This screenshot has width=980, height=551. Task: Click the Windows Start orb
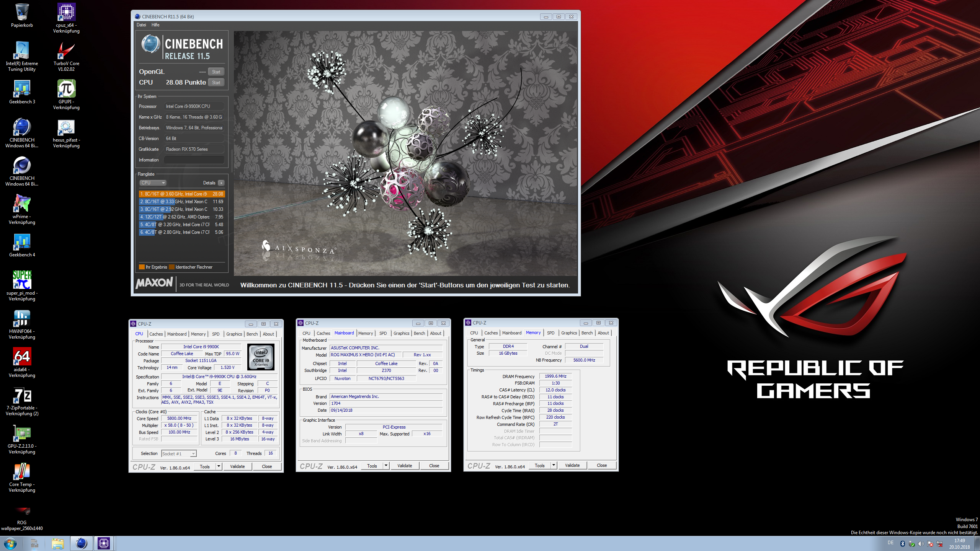(10, 543)
